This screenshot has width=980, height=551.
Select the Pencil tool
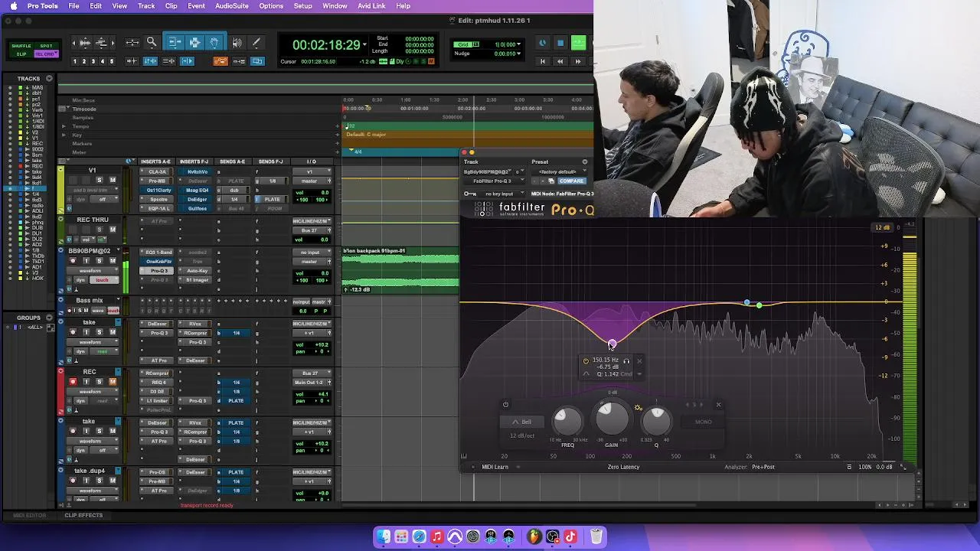click(x=256, y=43)
